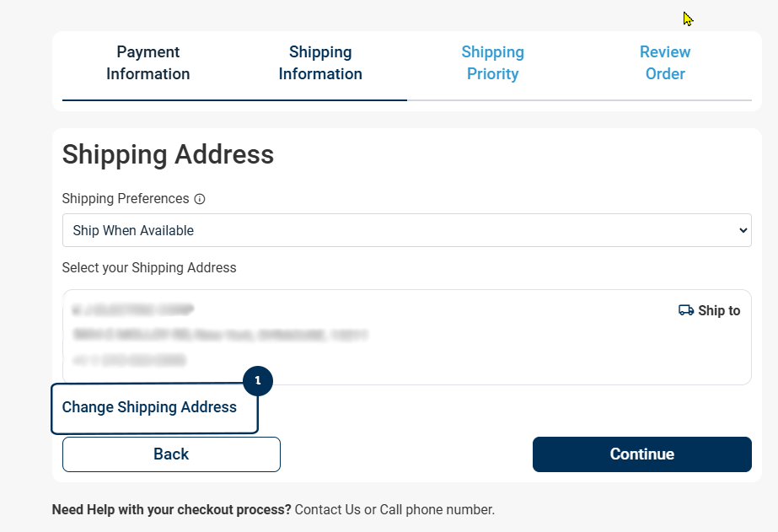Click the numbered step badge showing 1
This screenshot has width=778, height=532.
(x=258, y=381)
